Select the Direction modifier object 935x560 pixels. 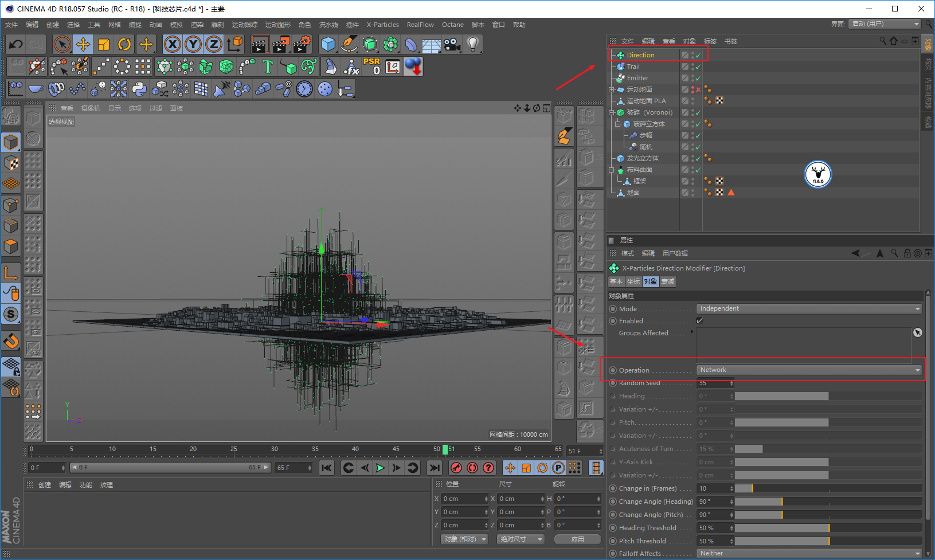pos(640,55)
